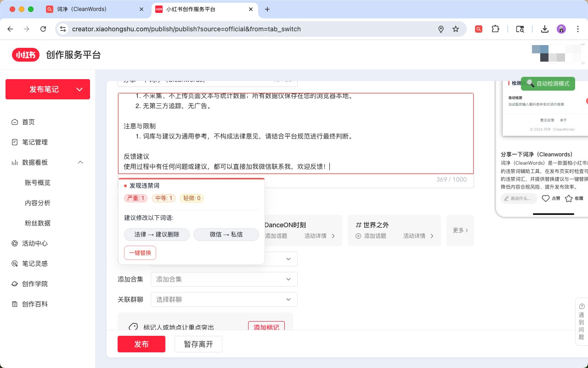Open 内容分析 in the sidebar

coord(38,203)
